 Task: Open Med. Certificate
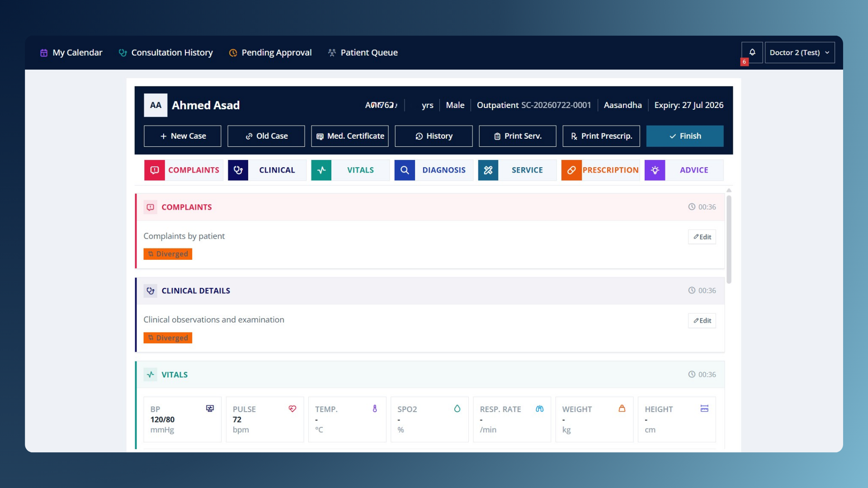click(350, 136)
